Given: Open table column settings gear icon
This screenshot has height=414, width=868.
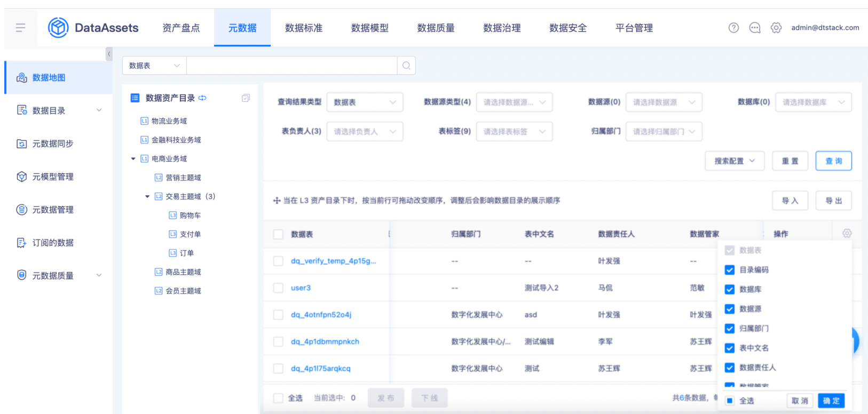Looking at the screenshot, I should [x=847, y=234].
